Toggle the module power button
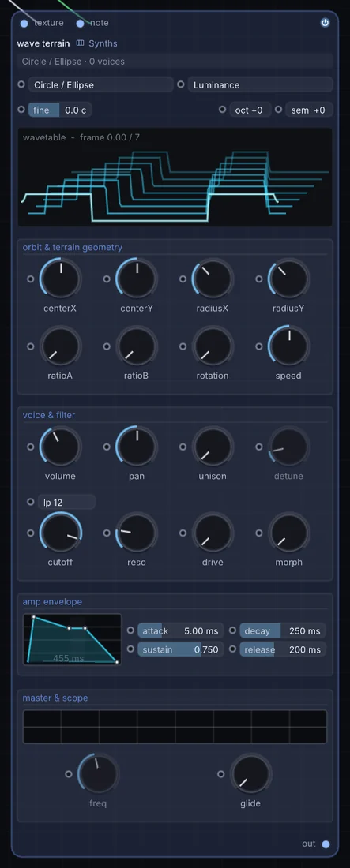This screenshot has width=350, height=868. pyautogui.click(x=325, y=23)
